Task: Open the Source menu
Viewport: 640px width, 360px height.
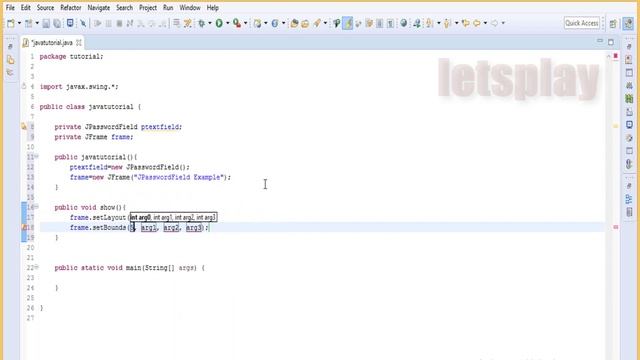Action: coord(45,8)
